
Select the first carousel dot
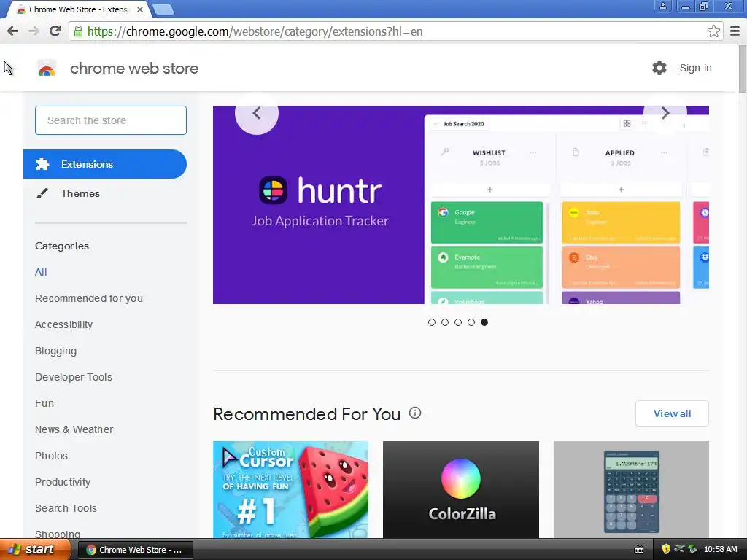[432, 322]
